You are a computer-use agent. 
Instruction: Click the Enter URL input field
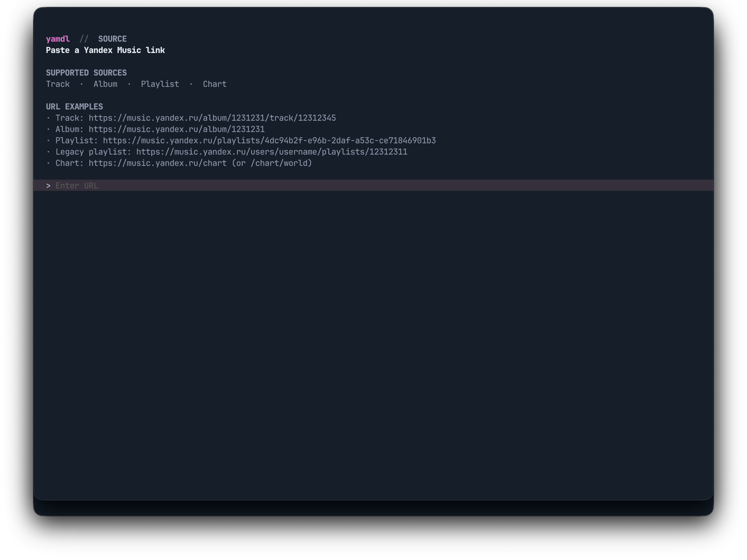[373, 186]
